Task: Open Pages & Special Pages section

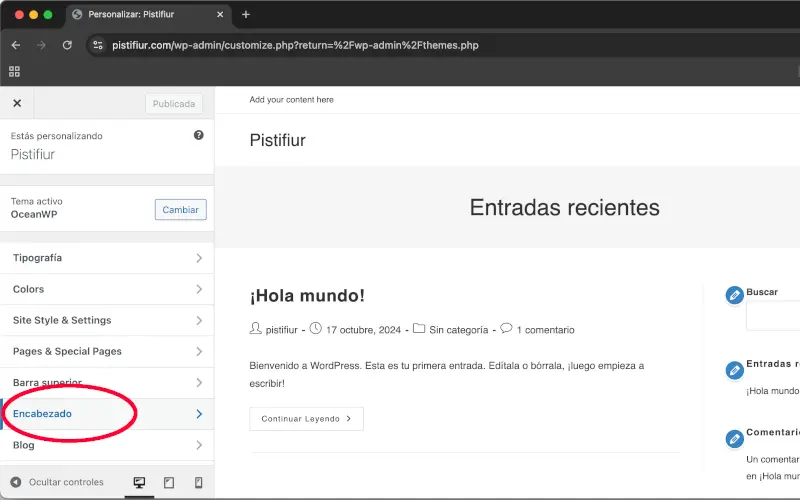Action: pyautogui.click(x=107, y=352)
